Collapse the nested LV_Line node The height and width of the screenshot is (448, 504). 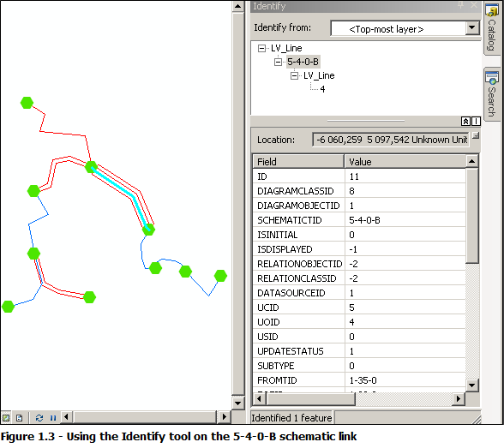click(x=294, y=75)
